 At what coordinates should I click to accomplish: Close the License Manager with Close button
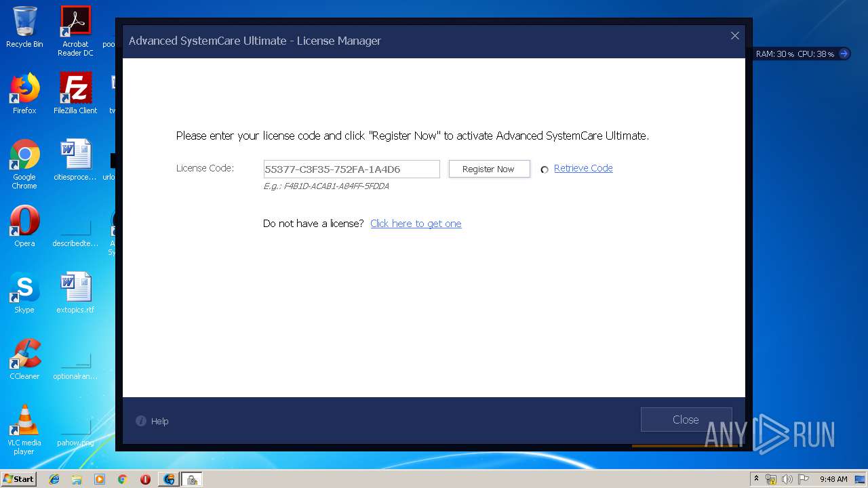686,420
